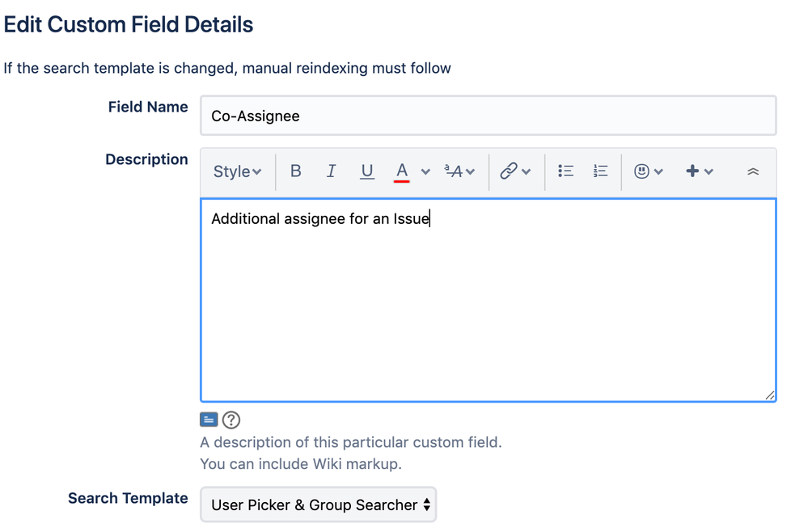The image size is (808, 532).
Task: Open Wiki markup help question mark
Action: [231, 420]
